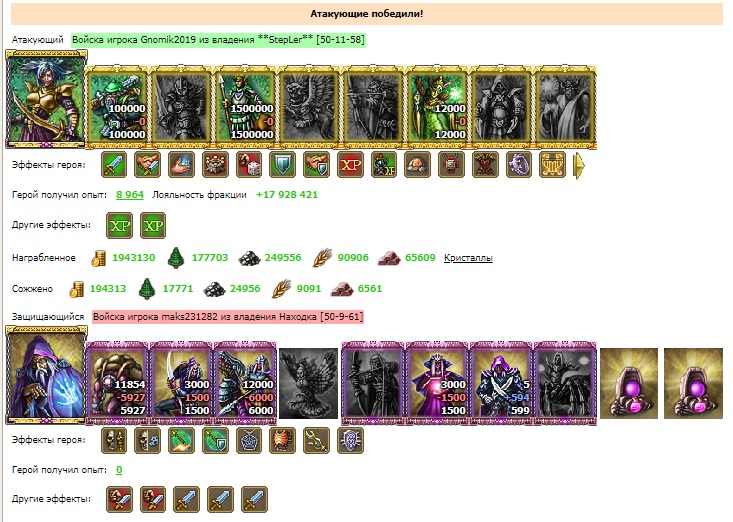Click the spider web amulet effect icon
733x522 pixels.
249,440
